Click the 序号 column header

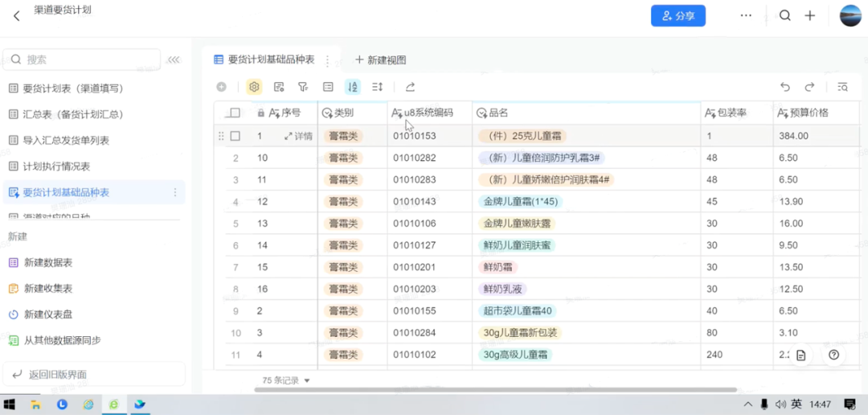click(x=284, y=113)
